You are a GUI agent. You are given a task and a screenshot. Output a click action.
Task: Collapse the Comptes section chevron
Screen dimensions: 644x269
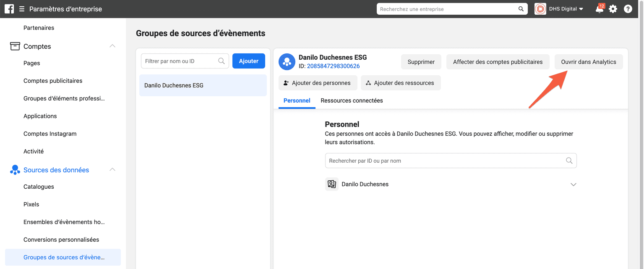tap(112, 46)
